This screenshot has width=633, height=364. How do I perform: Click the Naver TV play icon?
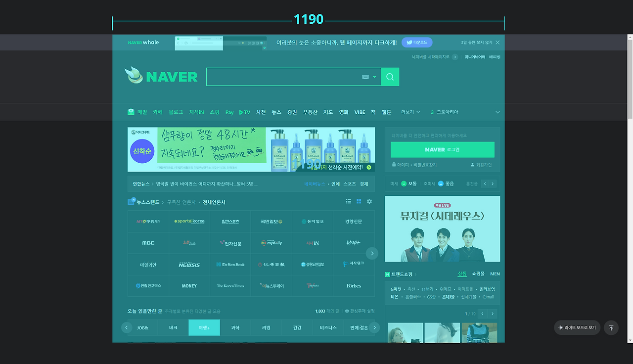241,112
